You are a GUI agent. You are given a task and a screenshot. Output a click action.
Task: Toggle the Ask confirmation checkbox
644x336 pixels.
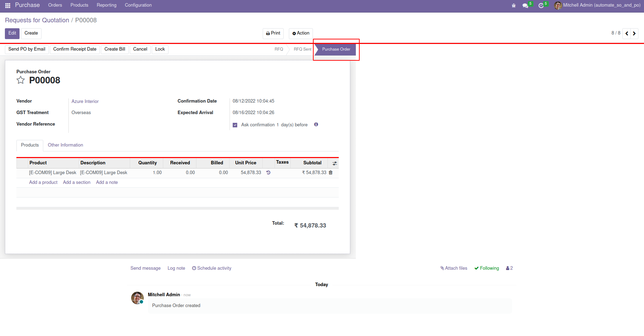click(x=235, y=125)
